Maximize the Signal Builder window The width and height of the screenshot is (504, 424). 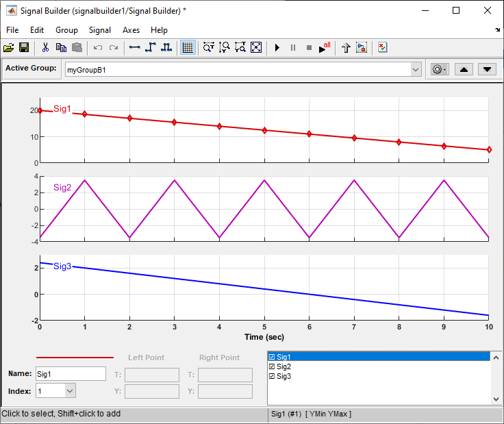tap(456, 10)
